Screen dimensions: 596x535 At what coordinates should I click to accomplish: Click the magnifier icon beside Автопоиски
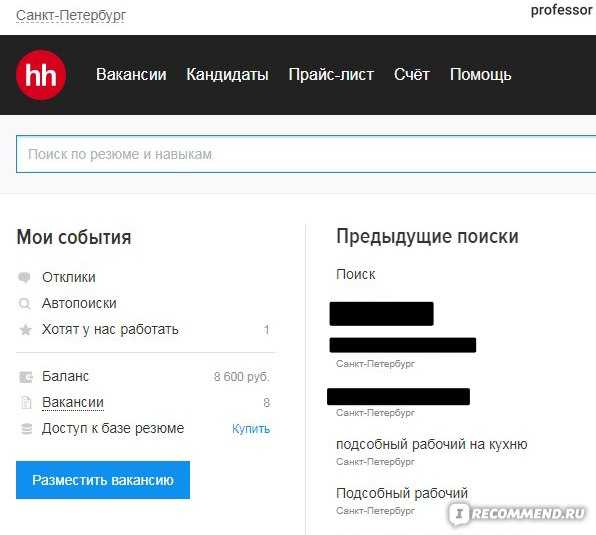tap(25, 304)
